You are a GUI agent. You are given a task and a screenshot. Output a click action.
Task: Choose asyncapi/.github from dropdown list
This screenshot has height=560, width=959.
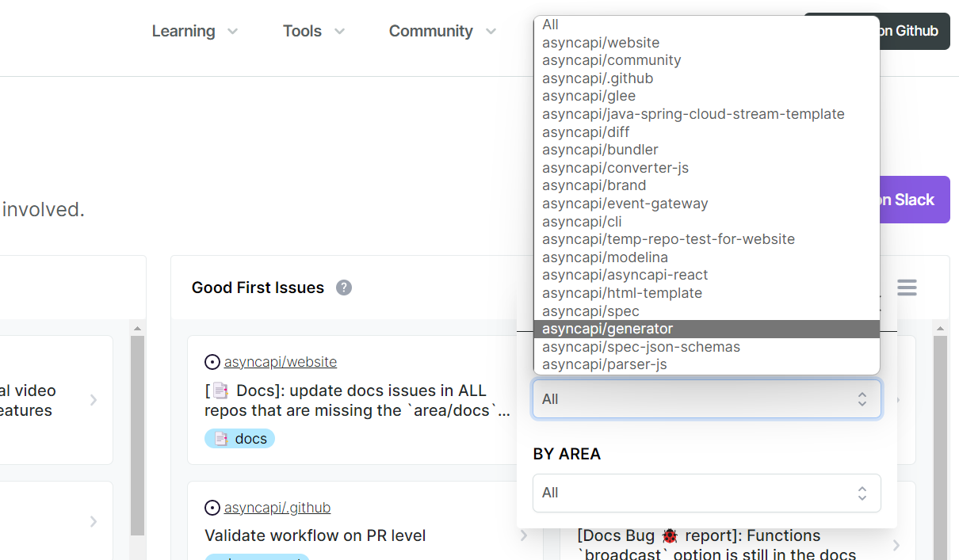tap(707, 78)
